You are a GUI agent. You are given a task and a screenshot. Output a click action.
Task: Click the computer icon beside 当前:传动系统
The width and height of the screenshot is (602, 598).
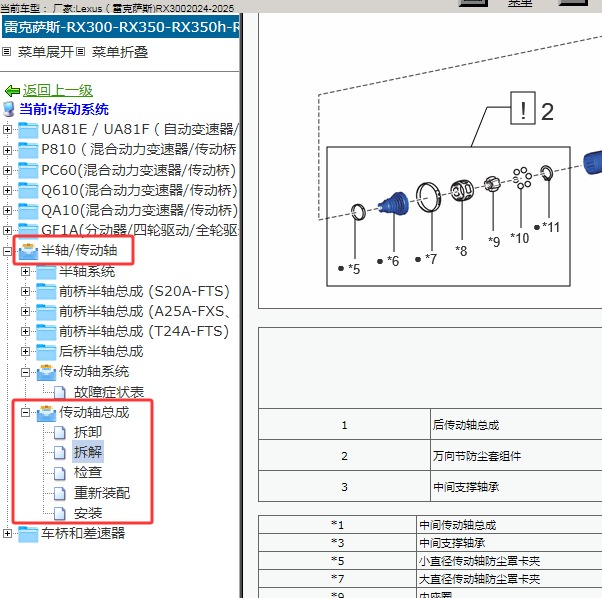click(9, 109)
